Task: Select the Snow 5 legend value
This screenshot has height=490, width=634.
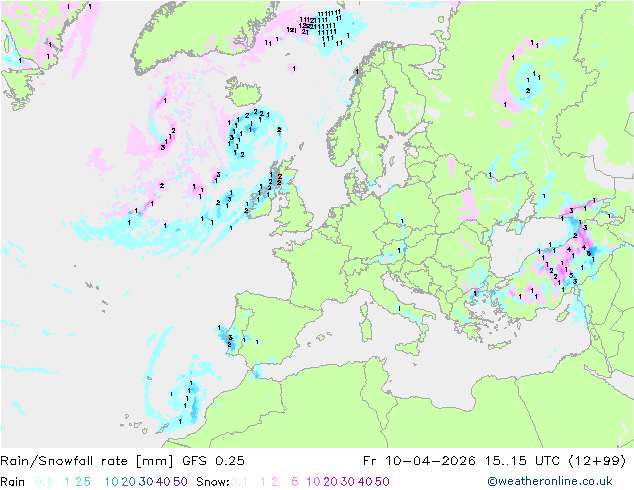Action: click(x=295, y=482)
